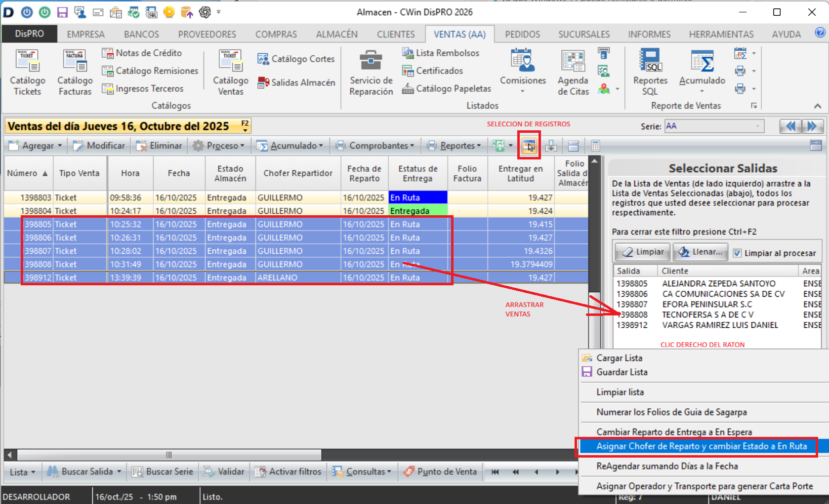Open Reportes SQL
This screenshot has width=829, height=504.
(x=650, y=62)
